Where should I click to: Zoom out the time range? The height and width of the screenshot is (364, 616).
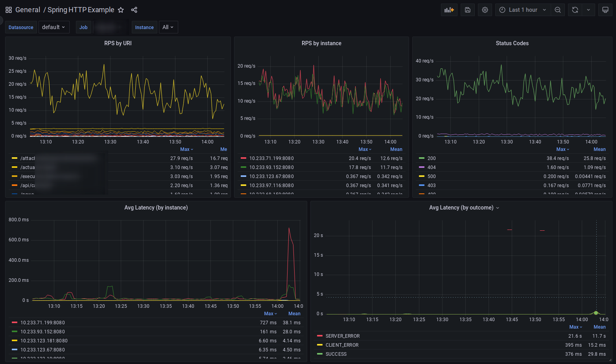[557, 10]
